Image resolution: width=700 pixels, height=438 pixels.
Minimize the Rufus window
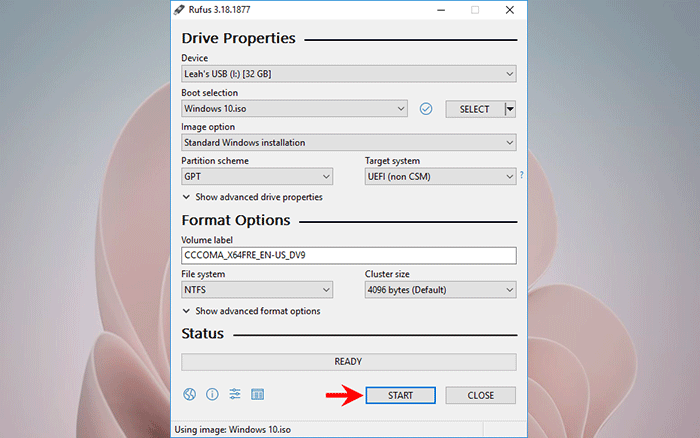[441, 10]
